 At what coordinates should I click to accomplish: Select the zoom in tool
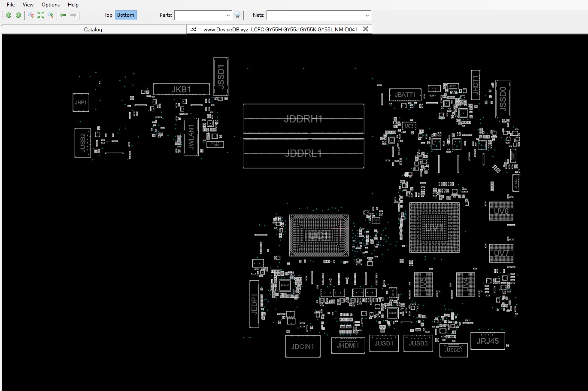(50, 15)
